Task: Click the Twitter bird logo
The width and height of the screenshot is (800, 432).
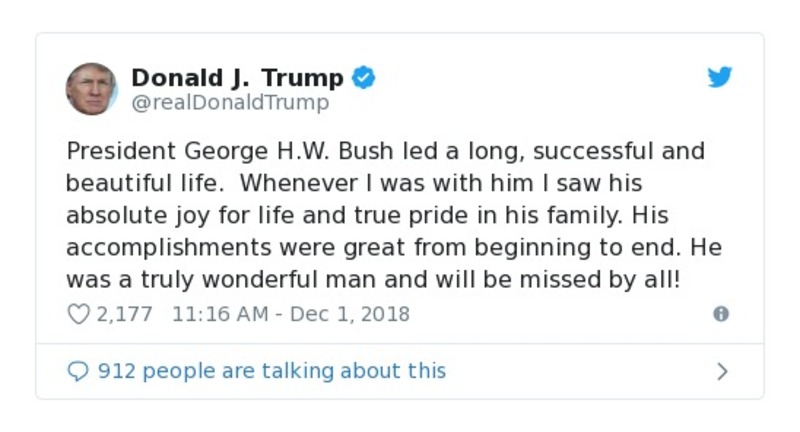Action: point(720,78)
